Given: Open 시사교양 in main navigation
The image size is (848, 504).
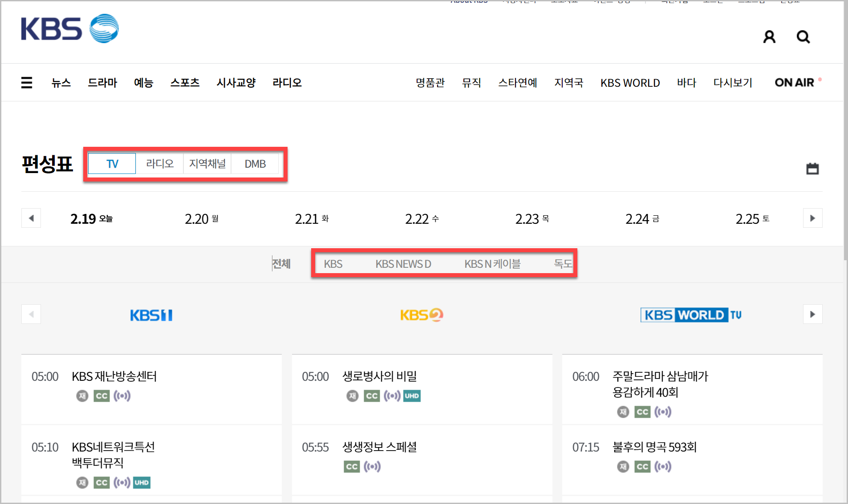Looking at the screenshot, I should tap(236, 83).
